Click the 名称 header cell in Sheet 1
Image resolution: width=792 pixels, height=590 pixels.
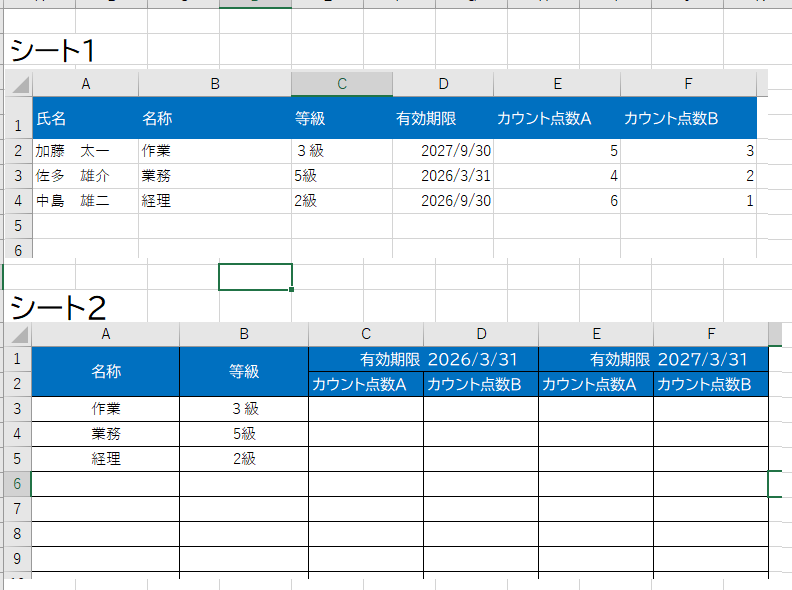point(215,118)
